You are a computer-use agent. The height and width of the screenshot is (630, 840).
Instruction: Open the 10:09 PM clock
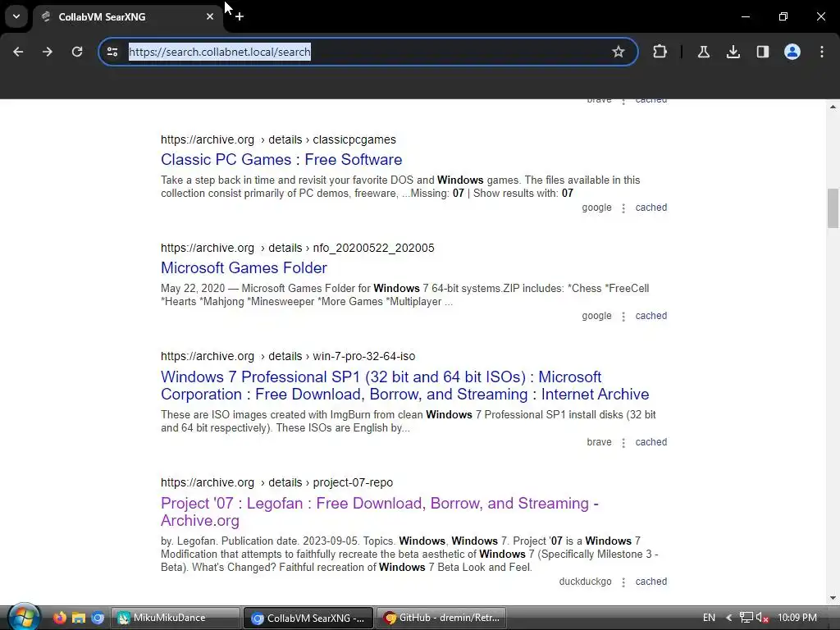(x=797, y=618)
